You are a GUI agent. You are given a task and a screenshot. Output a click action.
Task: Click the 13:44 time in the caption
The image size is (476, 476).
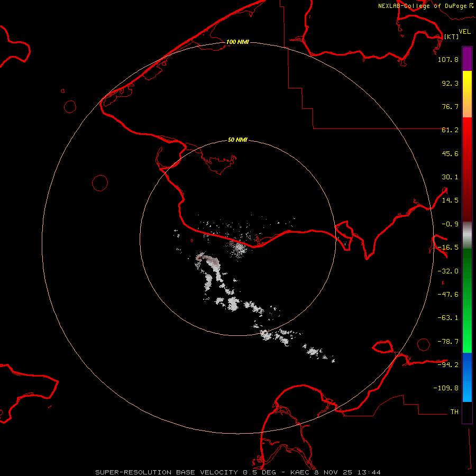tap(369, 472)
